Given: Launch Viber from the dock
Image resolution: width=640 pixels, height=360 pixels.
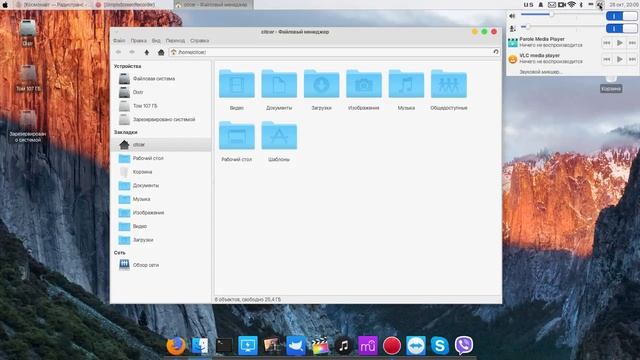Looking at the screenshot, I should pyautogui.click(x=464, y=346).
